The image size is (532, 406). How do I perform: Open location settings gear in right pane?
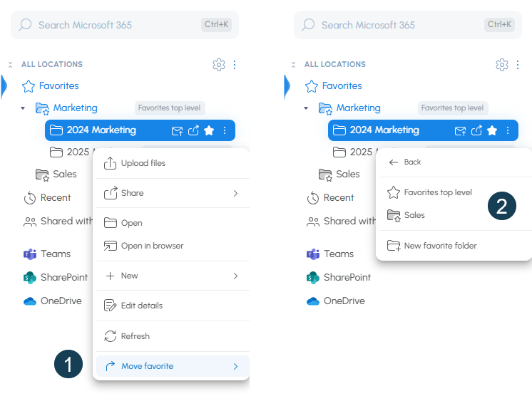(x=502, y=64)
